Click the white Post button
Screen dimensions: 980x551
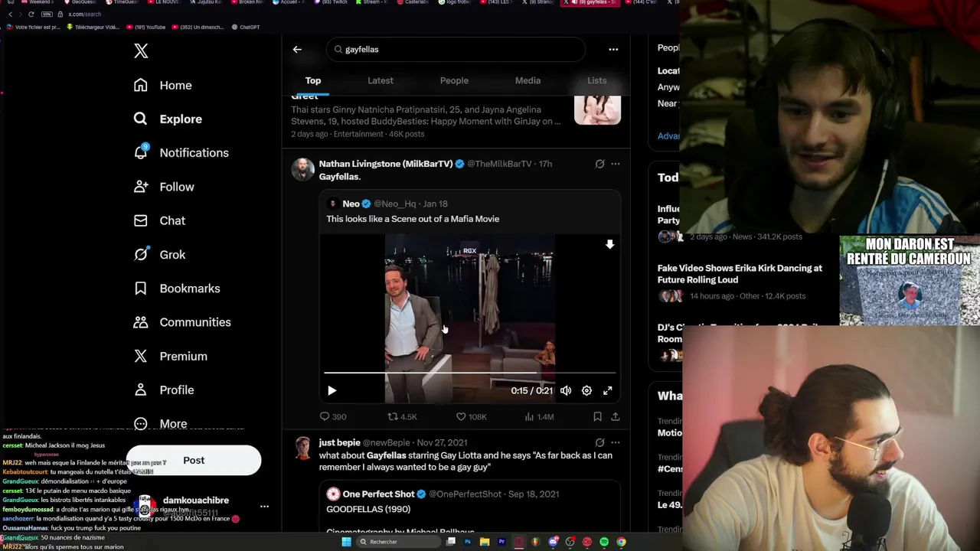(x=194, y=460)
